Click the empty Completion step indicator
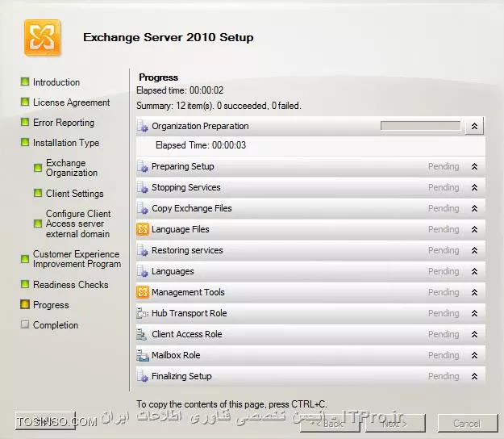The image size is (504, 439). pyautogui.click(x=25, y=324)
